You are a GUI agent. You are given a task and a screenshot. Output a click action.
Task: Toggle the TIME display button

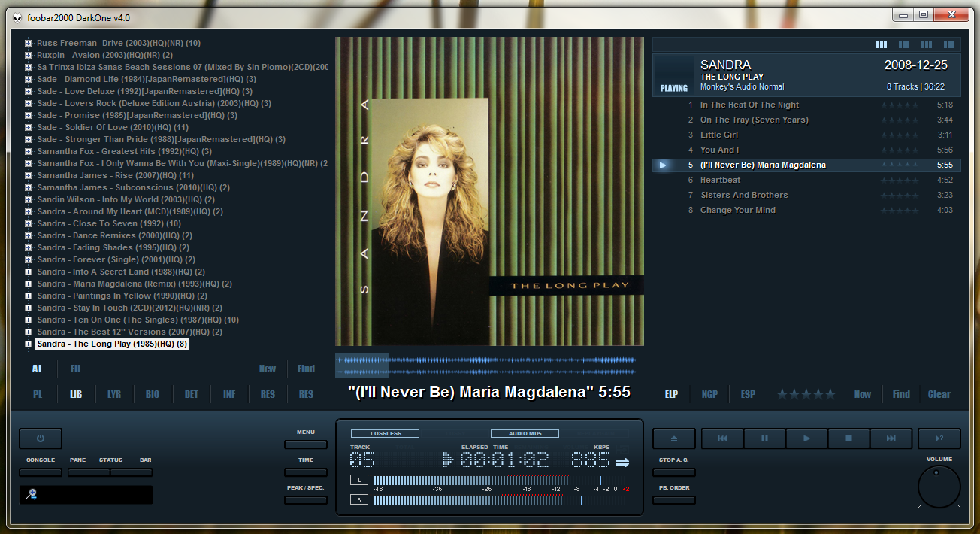[306, 472]
